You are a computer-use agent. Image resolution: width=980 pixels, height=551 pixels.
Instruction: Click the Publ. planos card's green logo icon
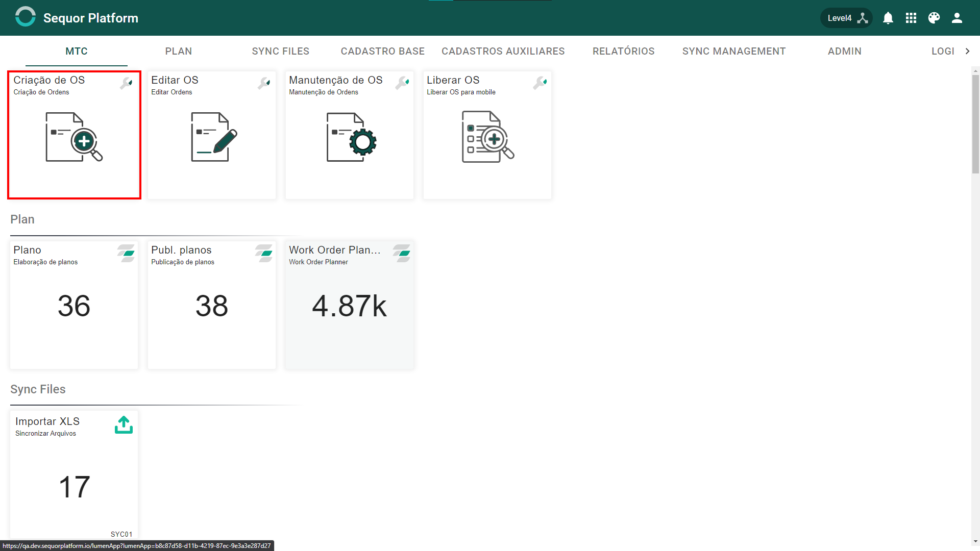264,253
